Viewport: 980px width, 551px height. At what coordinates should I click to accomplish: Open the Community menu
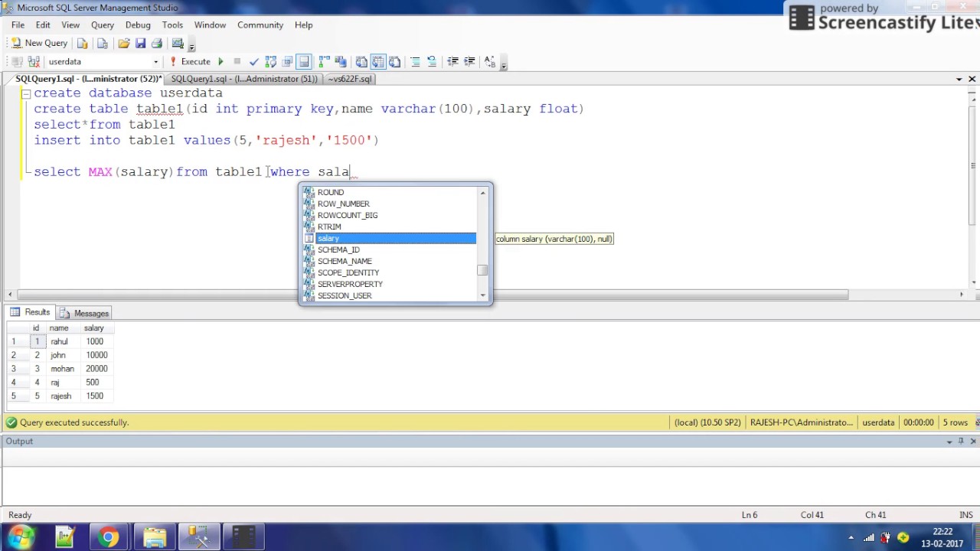click(x=260, y=24)
